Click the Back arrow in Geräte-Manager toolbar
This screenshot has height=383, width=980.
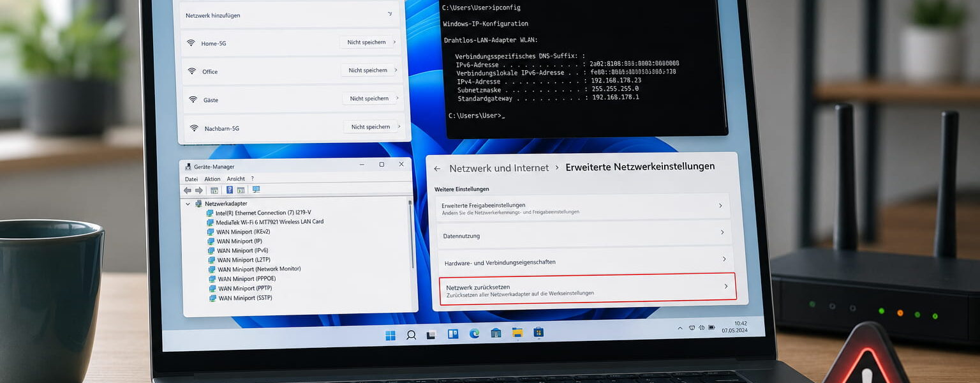[x=188, y=190]
